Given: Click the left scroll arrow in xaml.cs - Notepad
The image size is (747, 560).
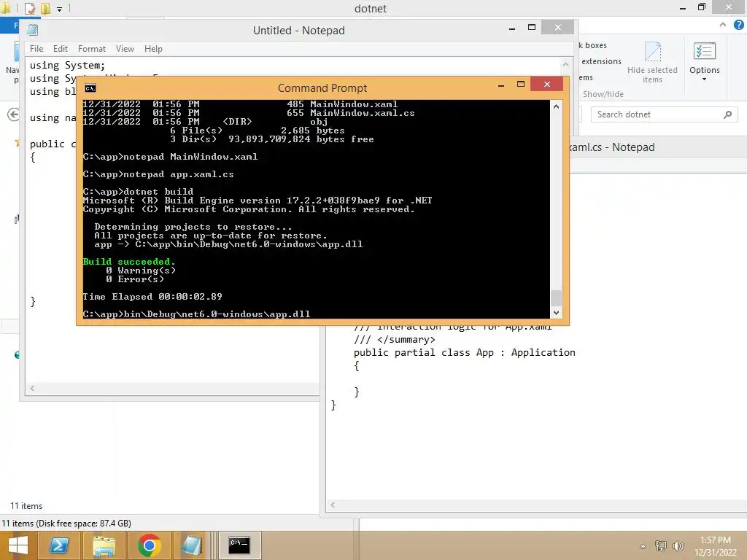Looking at the screenshot, I should click(333, 505).
